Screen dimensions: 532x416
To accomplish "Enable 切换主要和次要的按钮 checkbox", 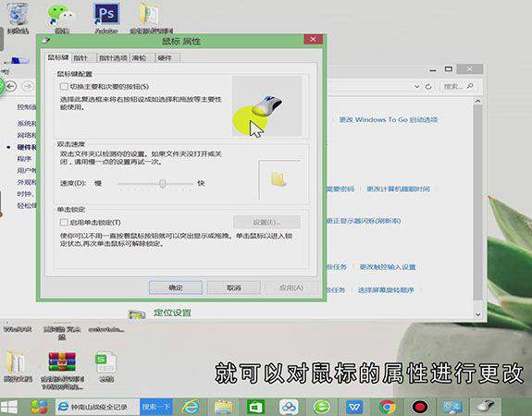I will [x=64, y=87].
